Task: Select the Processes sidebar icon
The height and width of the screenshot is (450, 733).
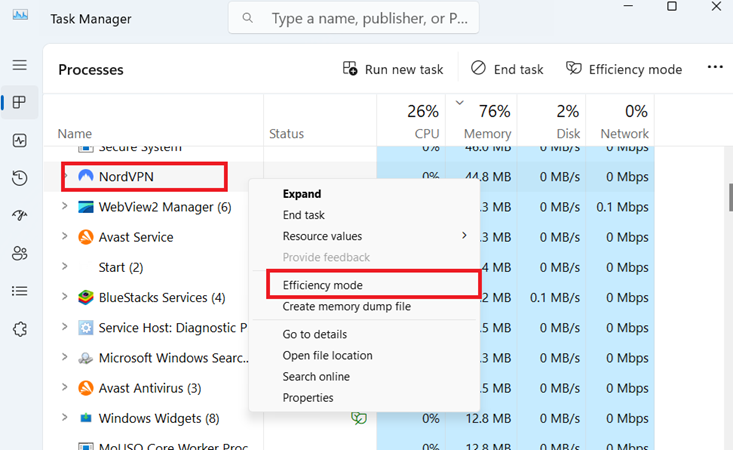Action: [x=20, y=102]
